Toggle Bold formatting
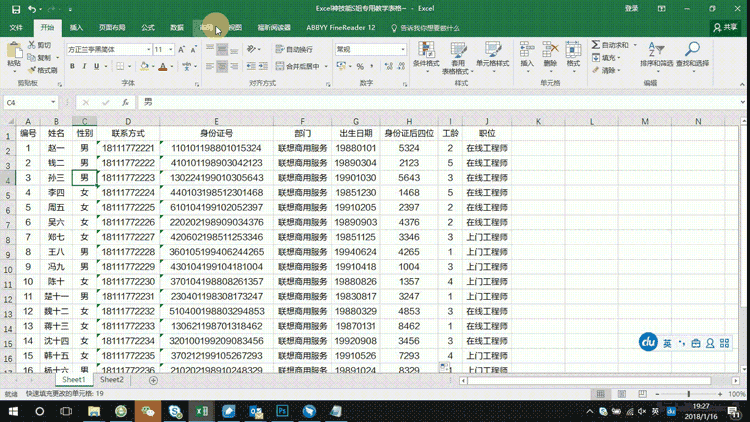The image size is (750, 422). [72, 67]
